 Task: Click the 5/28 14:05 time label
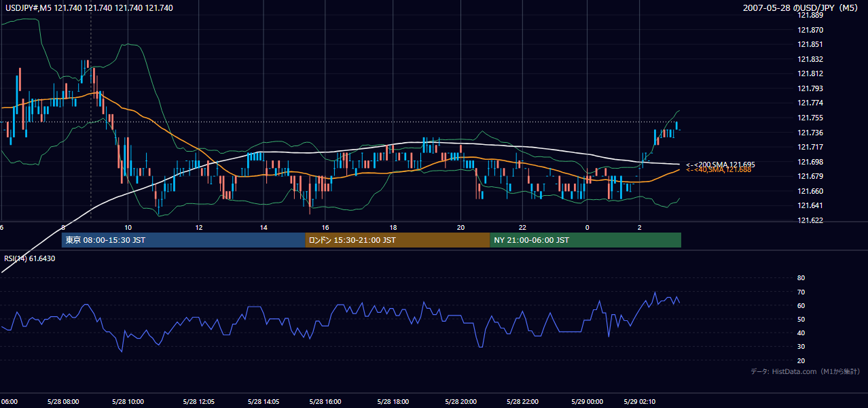pyautogui.click(x=263, y=402)
